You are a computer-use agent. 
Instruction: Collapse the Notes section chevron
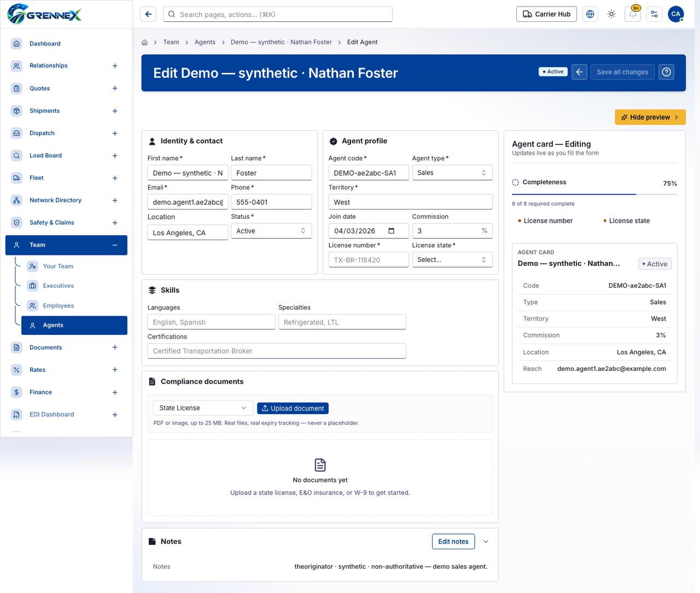click(x=486, y=542)
